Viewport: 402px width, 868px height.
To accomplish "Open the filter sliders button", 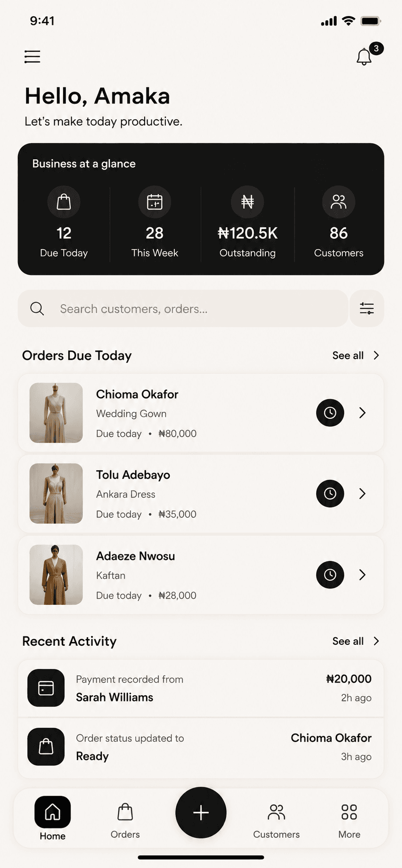I will click(x=367, y=308).
